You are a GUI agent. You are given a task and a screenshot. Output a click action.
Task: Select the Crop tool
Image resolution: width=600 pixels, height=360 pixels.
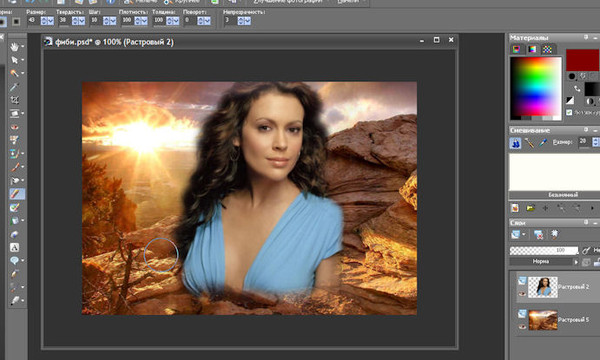pos(14,100)
